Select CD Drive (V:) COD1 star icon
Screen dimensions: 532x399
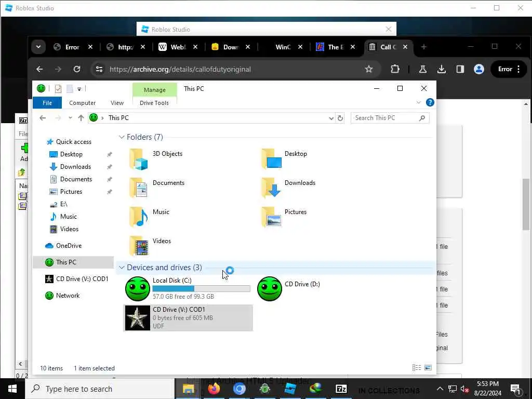coord(137,318)
